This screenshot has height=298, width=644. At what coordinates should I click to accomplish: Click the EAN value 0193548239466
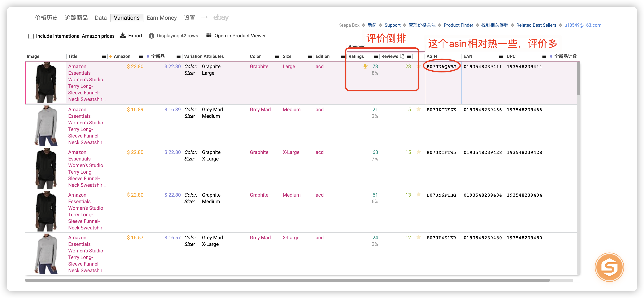click(482, 110)
